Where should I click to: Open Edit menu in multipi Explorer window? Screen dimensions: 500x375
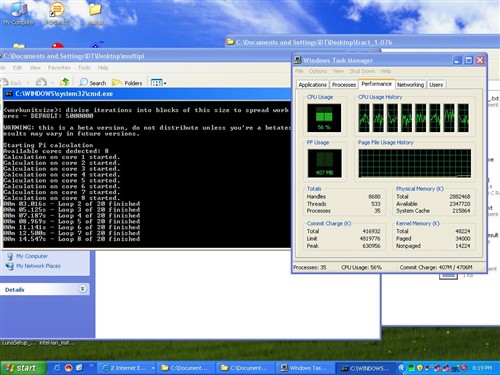tap(17, 68)
